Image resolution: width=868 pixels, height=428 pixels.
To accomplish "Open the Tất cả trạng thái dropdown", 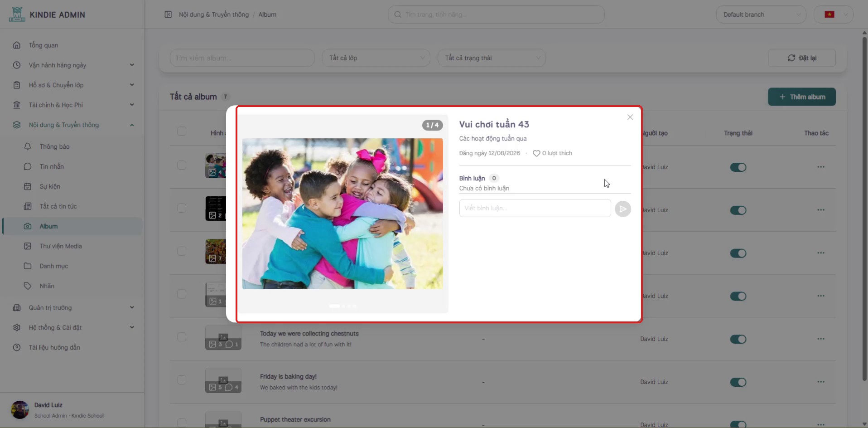I will pyautogui.click(x=492, y=58).
